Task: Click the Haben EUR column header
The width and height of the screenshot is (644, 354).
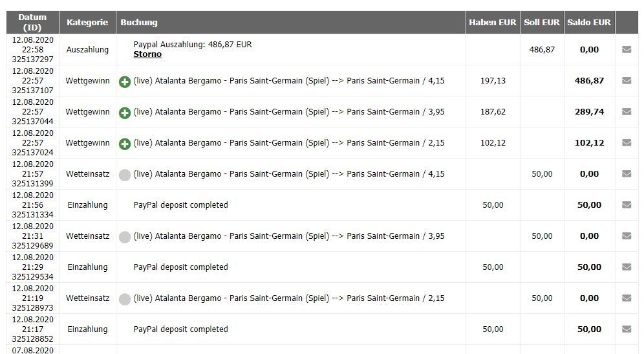Action: (493, 22)
